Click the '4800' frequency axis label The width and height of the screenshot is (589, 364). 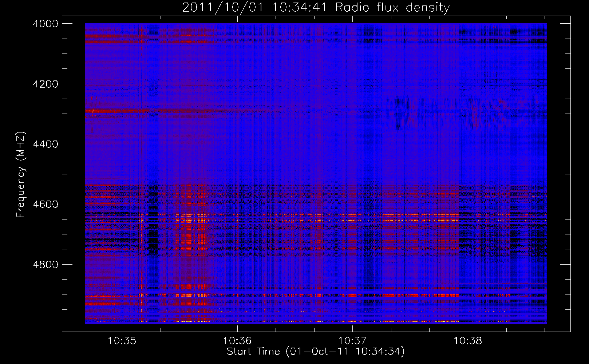(46, 265)
